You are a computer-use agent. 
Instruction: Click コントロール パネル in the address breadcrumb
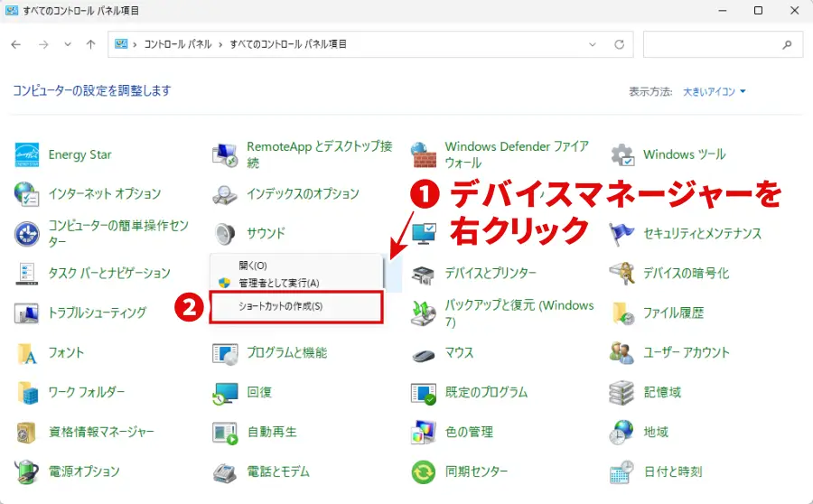[178, 44]
